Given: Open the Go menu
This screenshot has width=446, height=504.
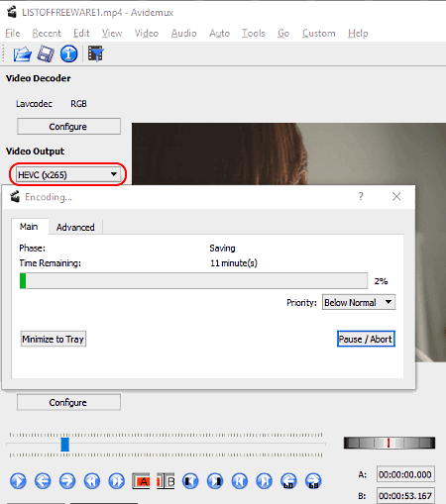Looking at the screenshot, I should 283,34.
